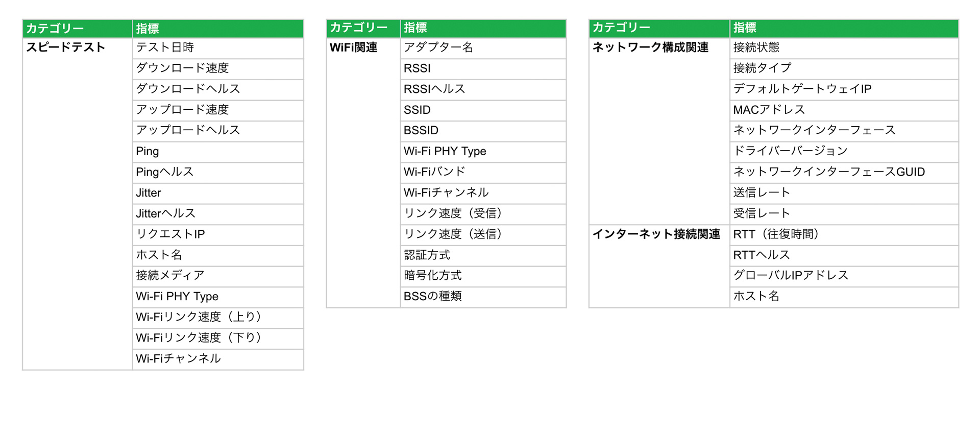Click the インターネット接続関連 category cell
This screenshot has height=436, width=980.
tap(656, 234)
